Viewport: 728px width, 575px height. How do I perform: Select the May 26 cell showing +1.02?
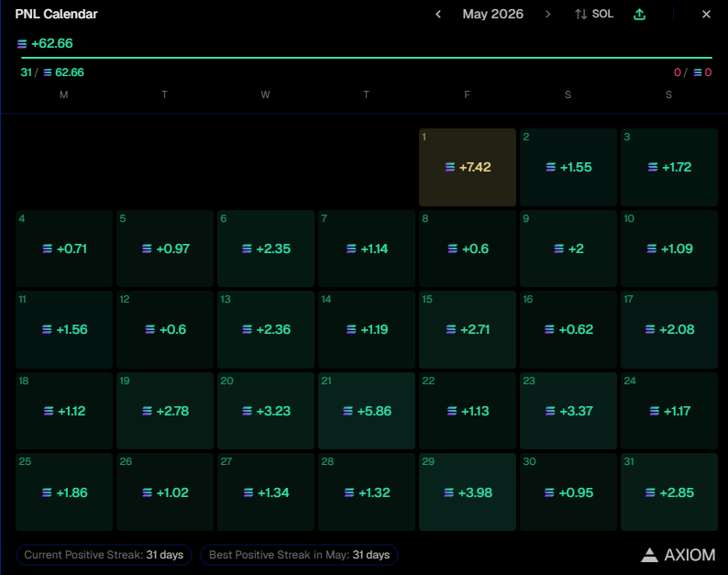(x=165, y=492)
